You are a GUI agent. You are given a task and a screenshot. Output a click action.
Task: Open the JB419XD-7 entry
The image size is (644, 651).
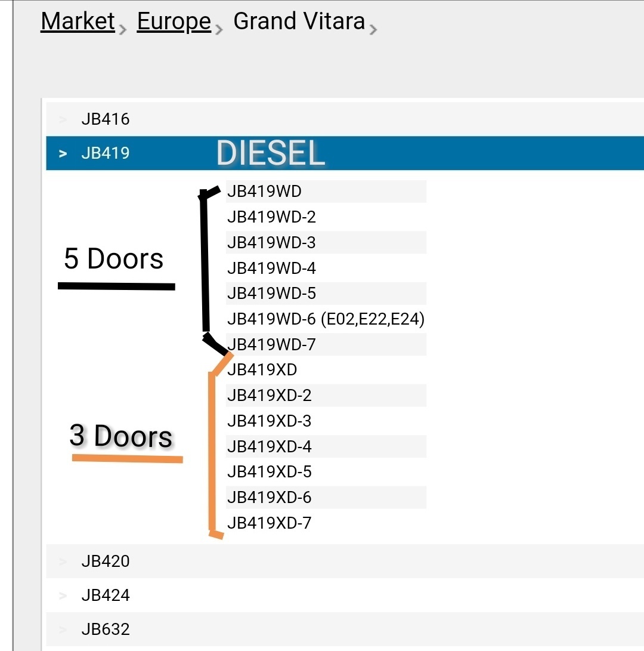point(326,523)
